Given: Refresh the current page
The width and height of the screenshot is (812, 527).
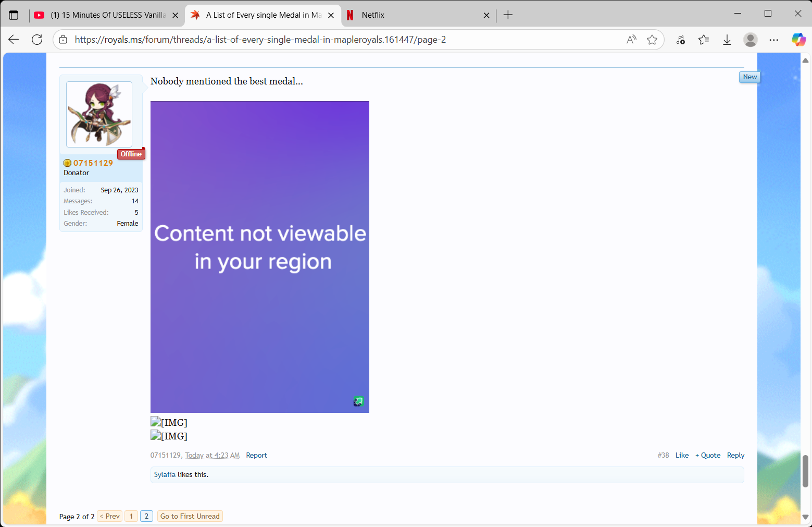Looking at the screenshot, I should click(37, 40).
